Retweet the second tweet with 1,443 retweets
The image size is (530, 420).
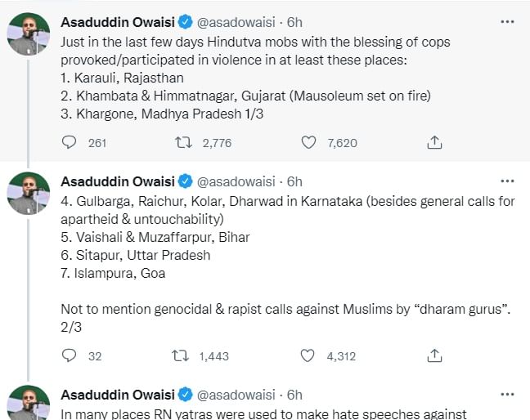coord(185,355)
